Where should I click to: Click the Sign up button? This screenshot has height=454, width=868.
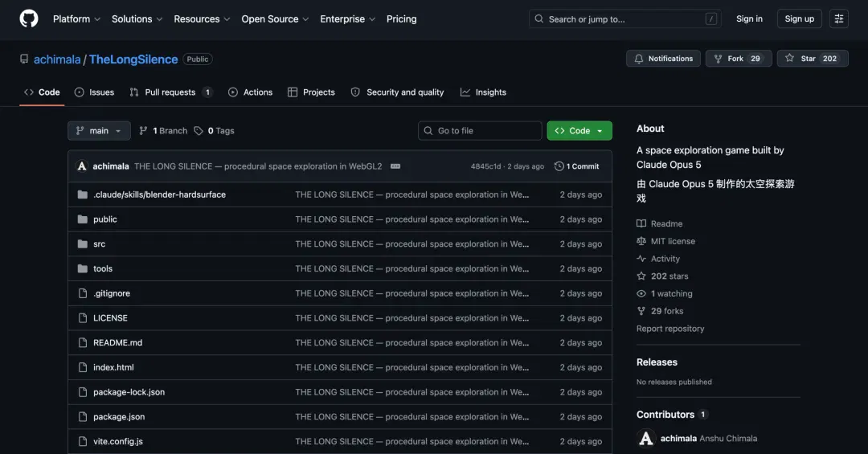[800, 18]
